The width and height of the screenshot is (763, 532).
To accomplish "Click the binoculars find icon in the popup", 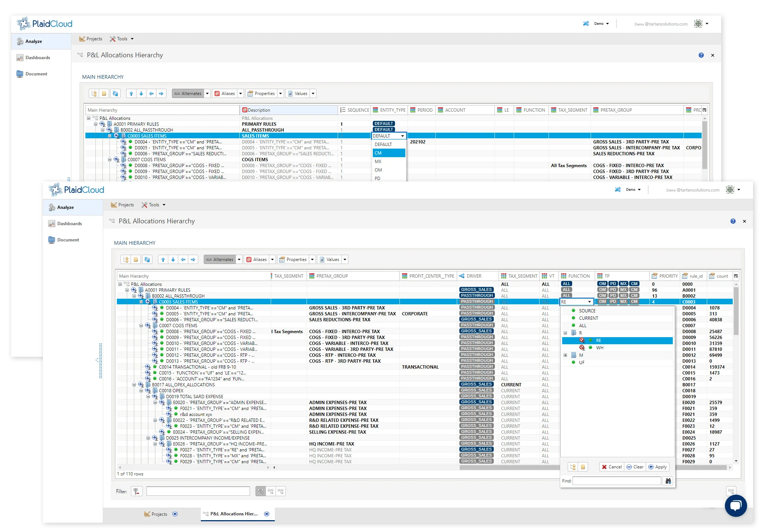I will [x=668, y=481].
